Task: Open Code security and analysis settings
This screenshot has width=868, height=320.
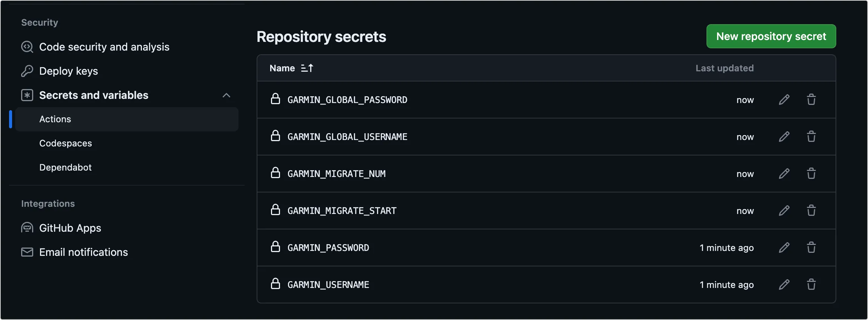Action: tap(104, 47)
